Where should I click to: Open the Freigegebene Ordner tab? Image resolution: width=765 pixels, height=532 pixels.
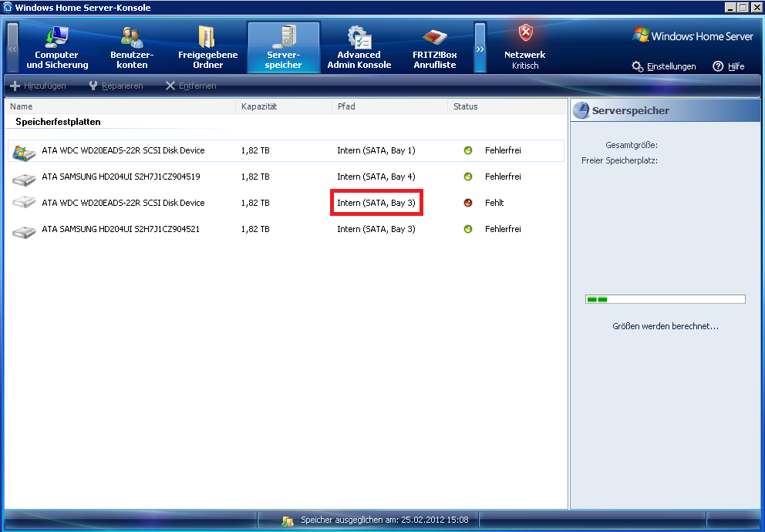[x=208, y=47]
